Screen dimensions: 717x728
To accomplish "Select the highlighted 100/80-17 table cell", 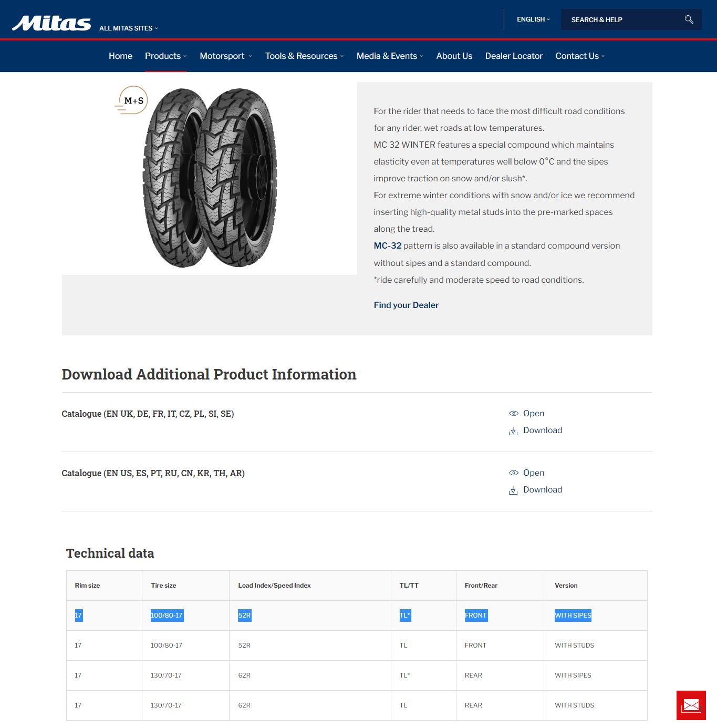I will tap(167, 616).
